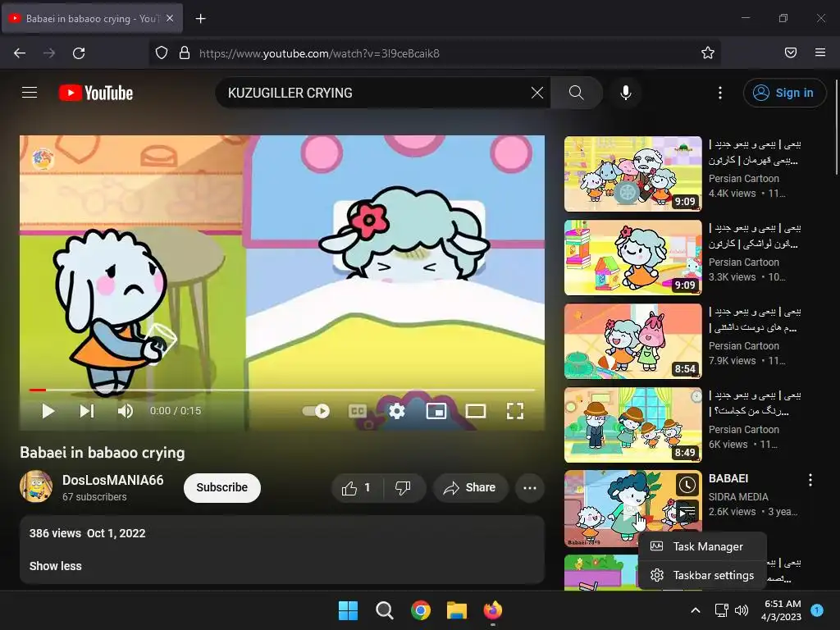Enter fullscreen mode icon
This screenshot has height=630, width=840.
pos(515,411)
